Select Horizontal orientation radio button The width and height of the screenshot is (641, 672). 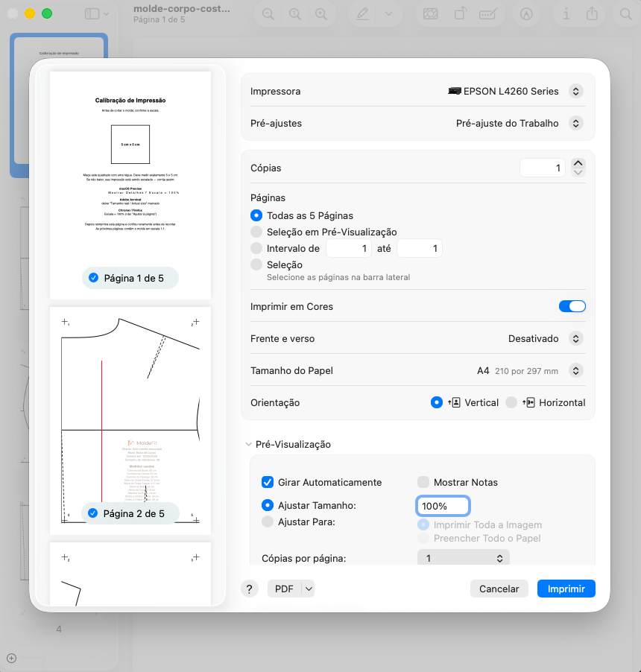point(511,402)
